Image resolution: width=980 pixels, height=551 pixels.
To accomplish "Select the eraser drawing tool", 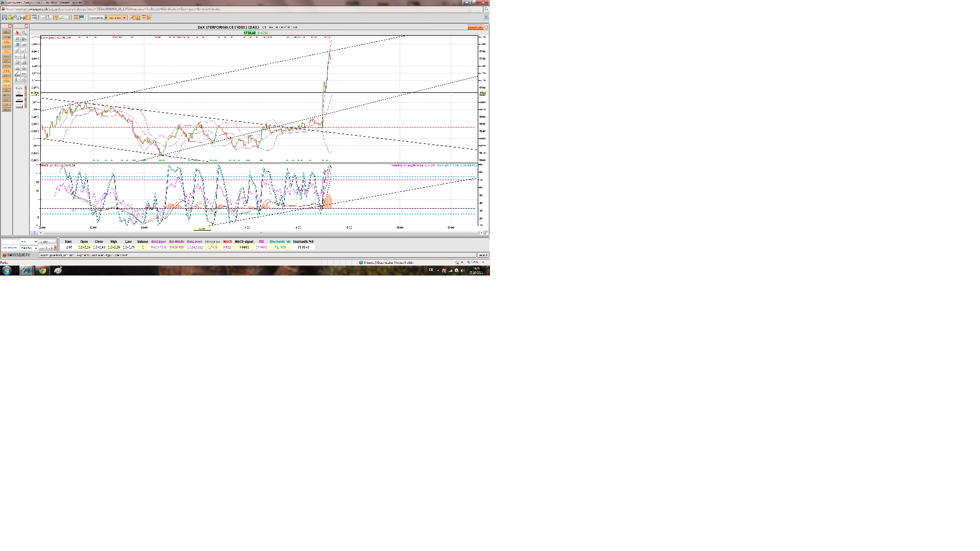I will tap(24, 44).
